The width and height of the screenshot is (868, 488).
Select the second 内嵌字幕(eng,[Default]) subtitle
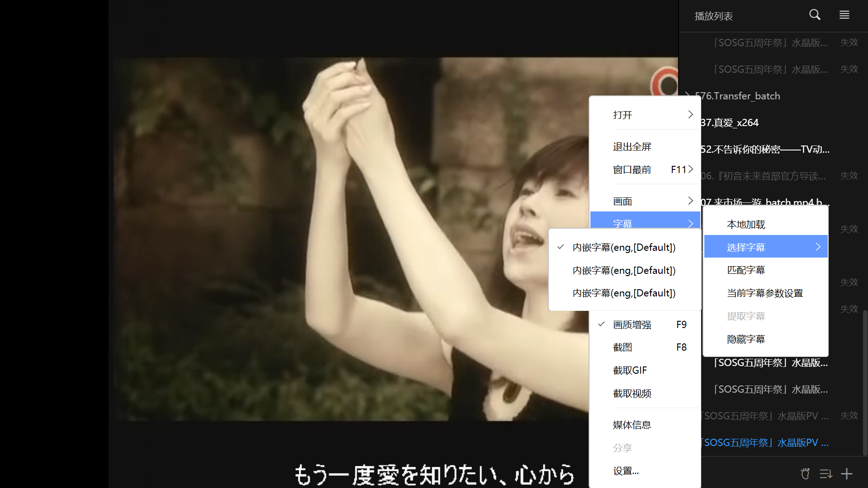pos(624,270)
